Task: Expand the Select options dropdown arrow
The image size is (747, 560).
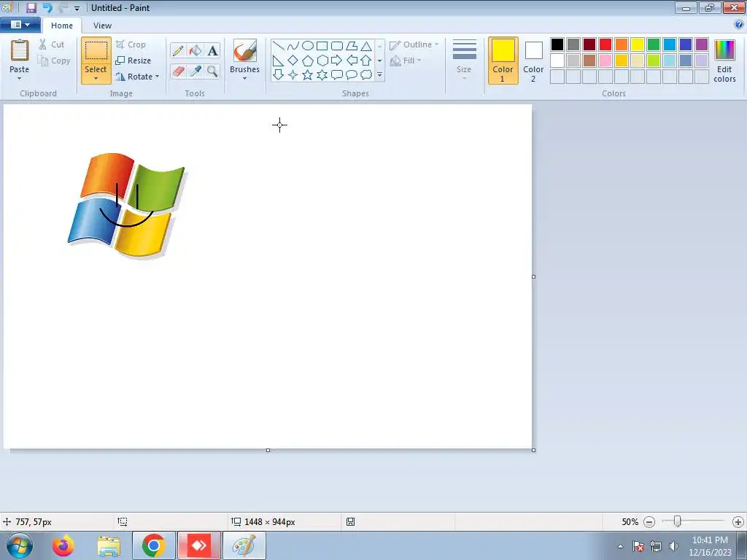Action: (x=96, y=79)
